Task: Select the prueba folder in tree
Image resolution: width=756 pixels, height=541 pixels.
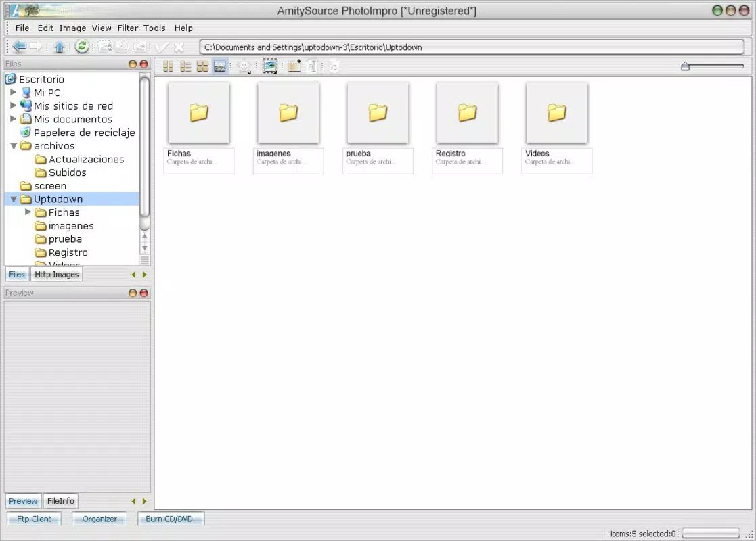Action: coord(65,239)
